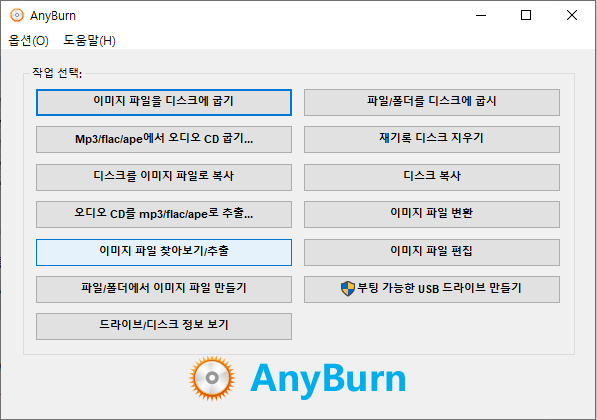Image resolution: width=597 pixels, height=420 pixels.
Task: Open the 도움말(H) menu
Action: (x=89, y=40)
